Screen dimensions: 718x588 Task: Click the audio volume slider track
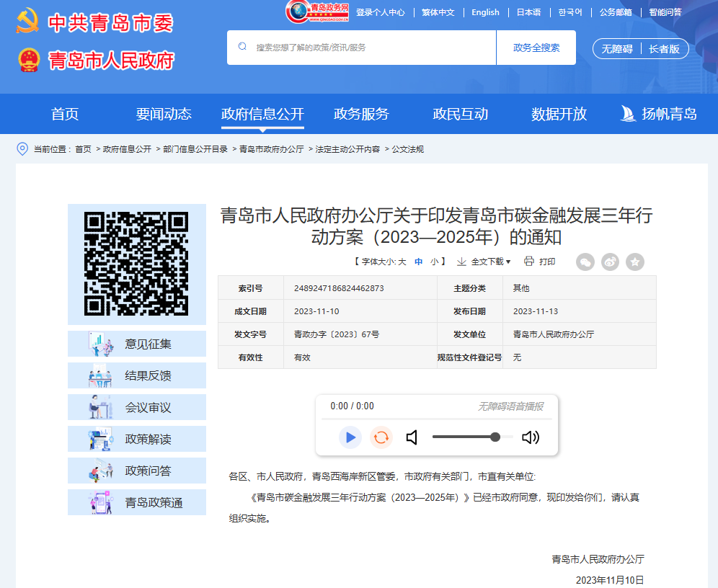(x=469, y=437)
